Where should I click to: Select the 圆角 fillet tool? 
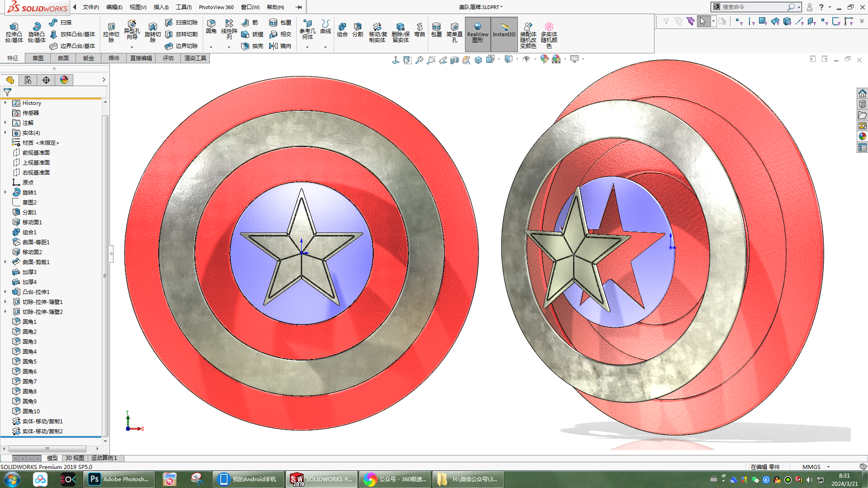(x=211, y=27)
